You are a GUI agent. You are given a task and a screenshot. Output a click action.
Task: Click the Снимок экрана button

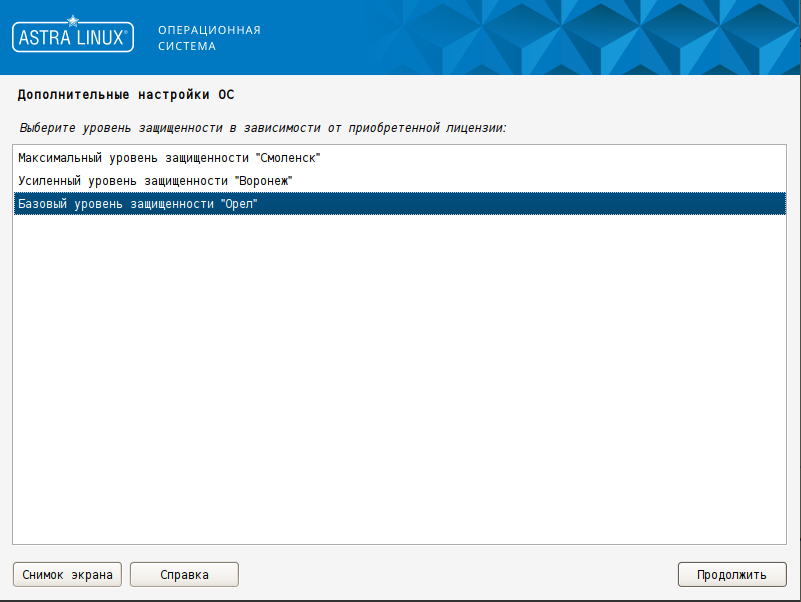click(x=67, y=574)
